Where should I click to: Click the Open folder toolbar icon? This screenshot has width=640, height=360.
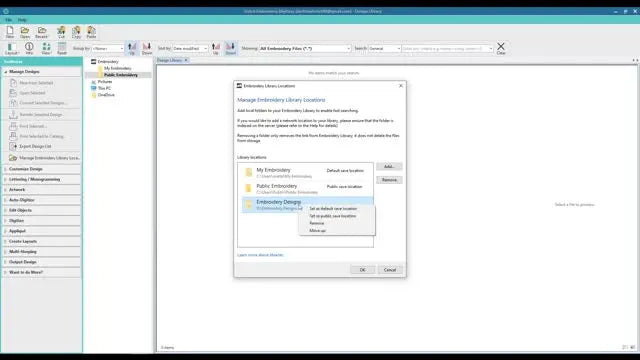point(25,32)
